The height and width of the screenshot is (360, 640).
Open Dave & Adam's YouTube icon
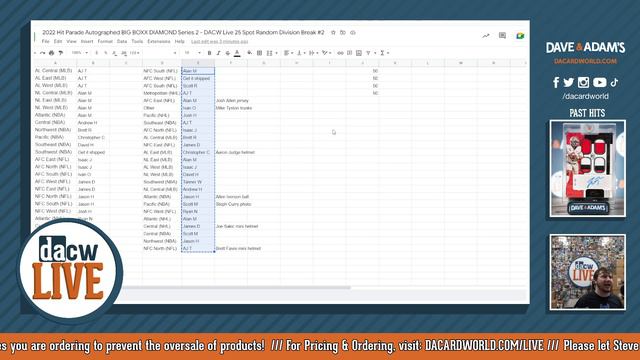click(x=600, y=82)
